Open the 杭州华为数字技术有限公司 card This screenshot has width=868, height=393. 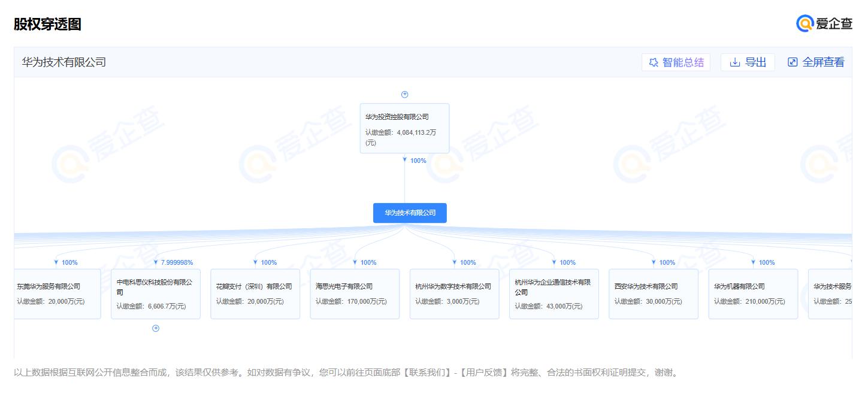tap(454, 294)
